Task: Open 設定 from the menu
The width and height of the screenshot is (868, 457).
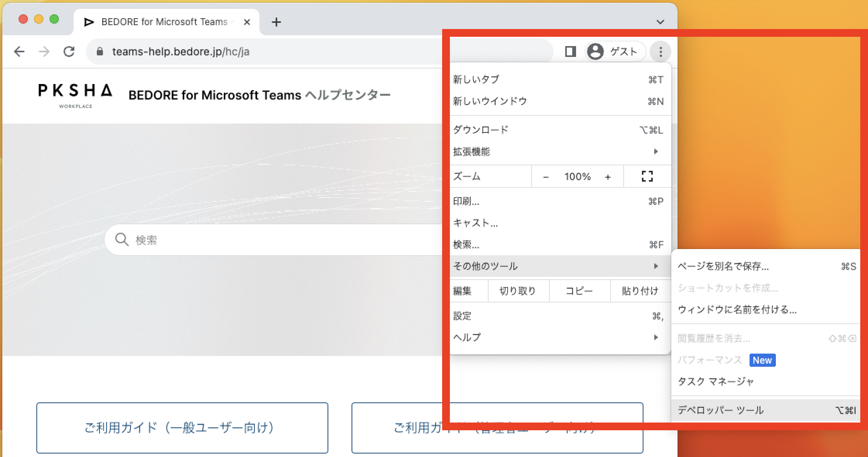Action: (x=560, y=316)
